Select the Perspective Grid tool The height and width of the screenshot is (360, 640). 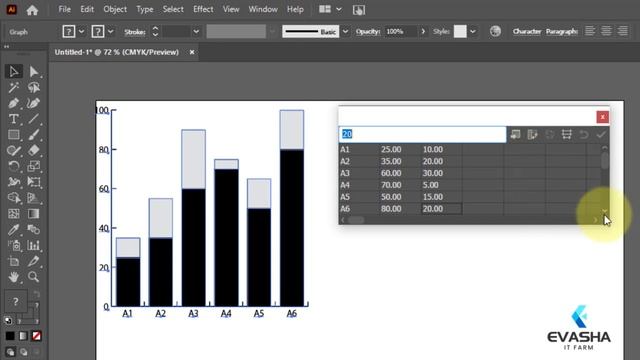pyautogui.click(x=33, y=198)
